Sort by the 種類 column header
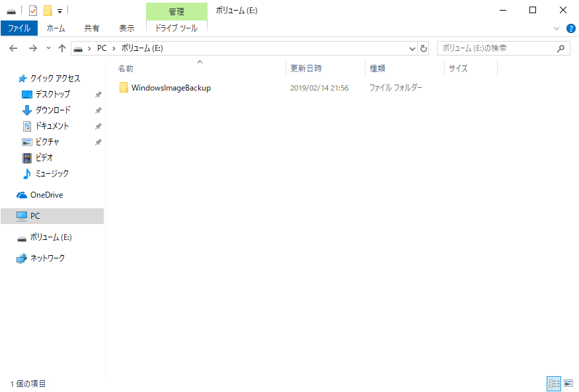This screenshot has height=392, width=579. pos(405,68)
